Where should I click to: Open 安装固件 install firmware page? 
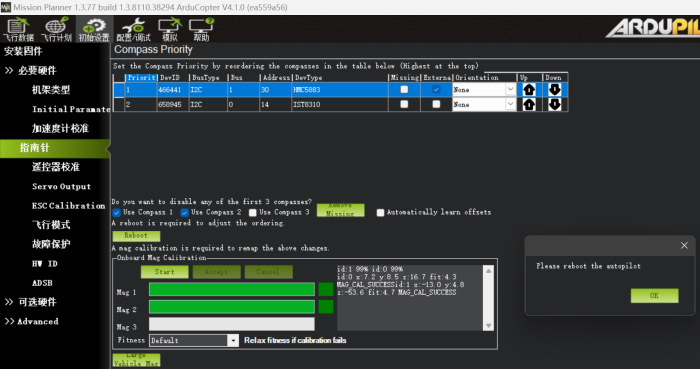click(23, 51)
